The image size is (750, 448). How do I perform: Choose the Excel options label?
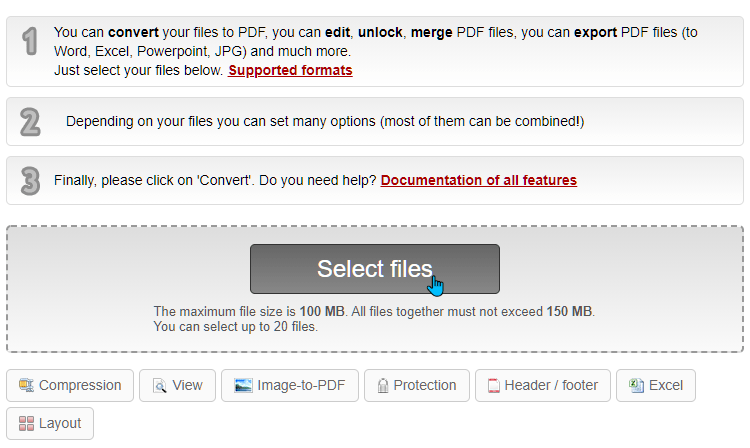pyautogui.click(x=666, y=386)
